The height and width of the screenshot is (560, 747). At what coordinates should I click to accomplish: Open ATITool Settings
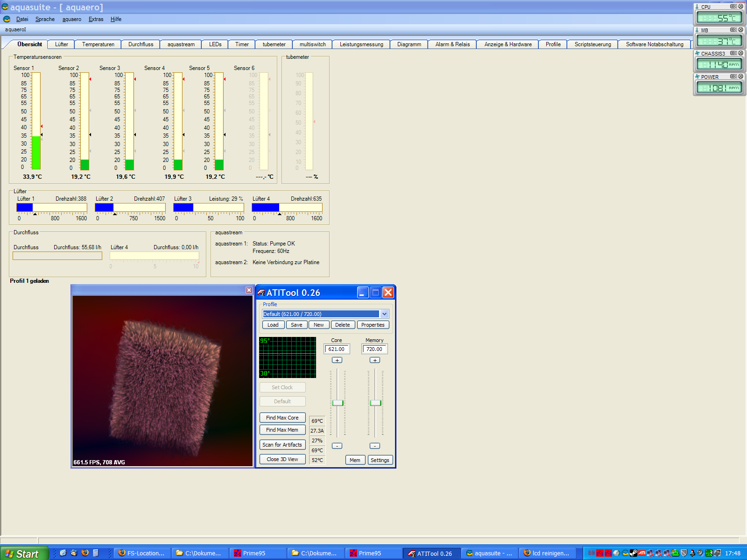380,460
